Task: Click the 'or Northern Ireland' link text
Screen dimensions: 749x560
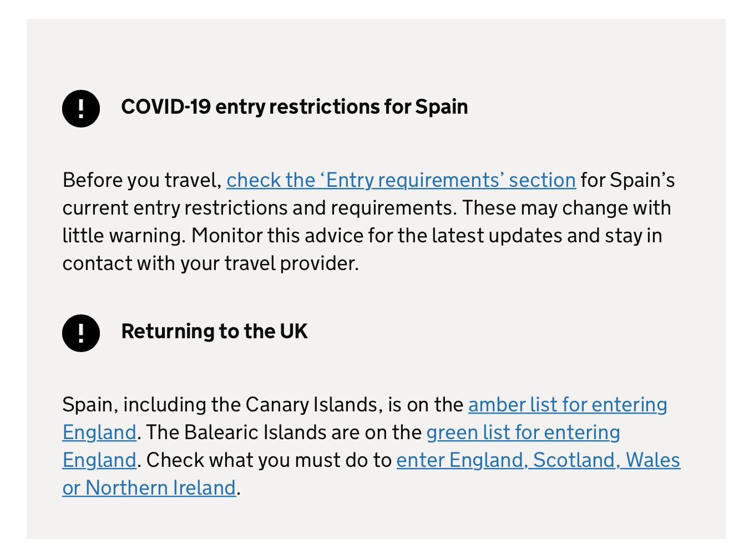Action: [x=149, y=488]
